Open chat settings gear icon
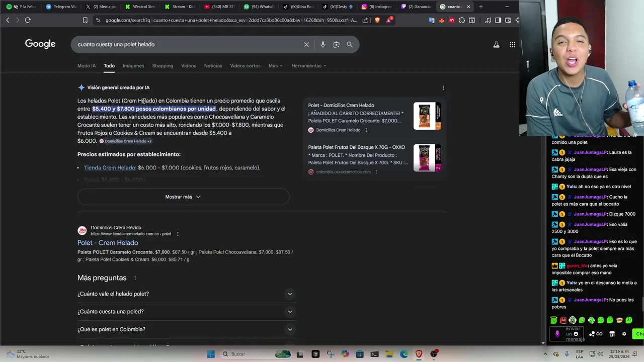 [624, 334]
